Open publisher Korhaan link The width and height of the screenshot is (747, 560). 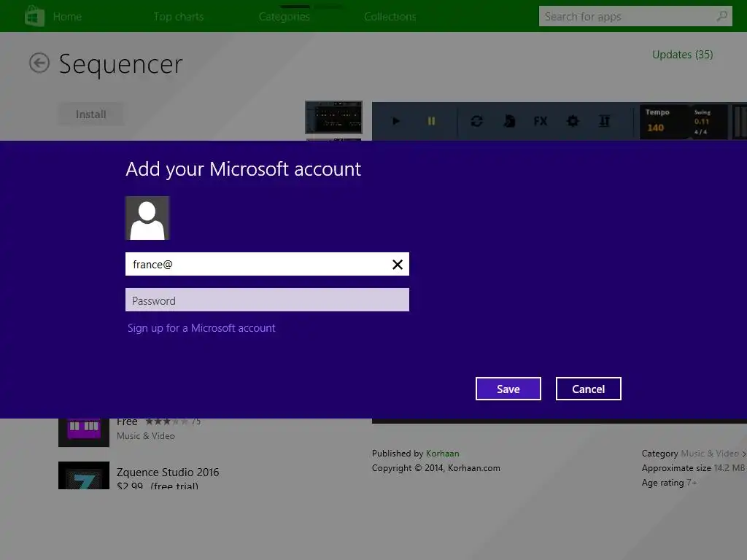443,454
